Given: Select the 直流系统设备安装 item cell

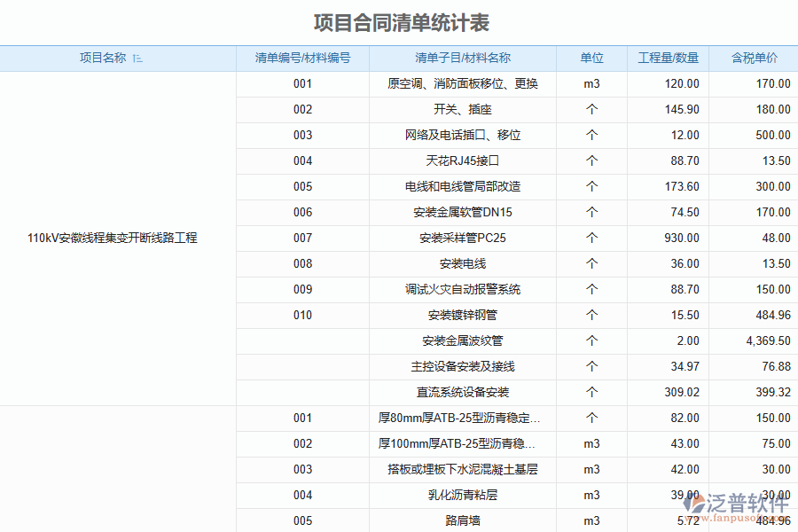Looking at the screenshot, I should coord(462,393).
